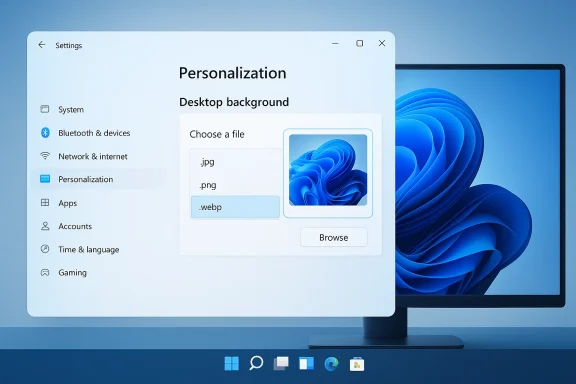
Task: Select the highlighted .webp file type
Action: coord(235,207)
